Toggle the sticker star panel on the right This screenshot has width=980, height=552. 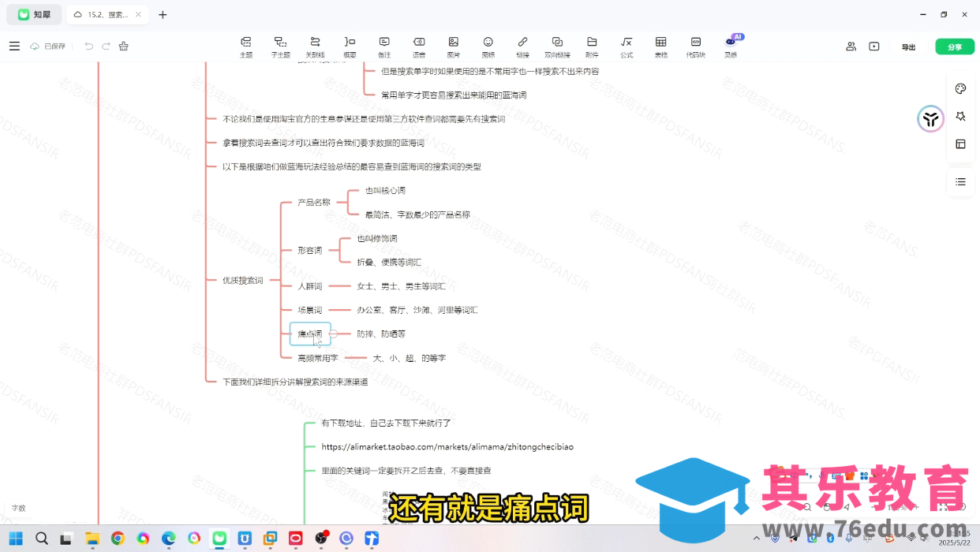tap(960, 116)
